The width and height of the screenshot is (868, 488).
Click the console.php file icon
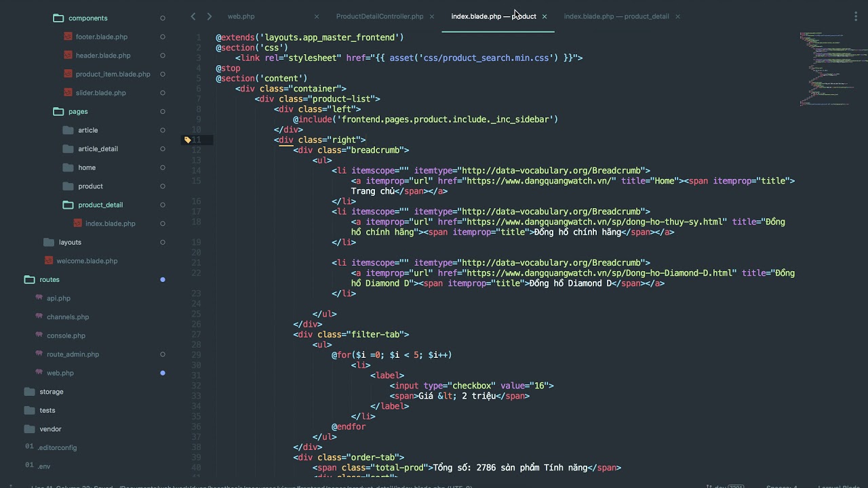(39, 335)
